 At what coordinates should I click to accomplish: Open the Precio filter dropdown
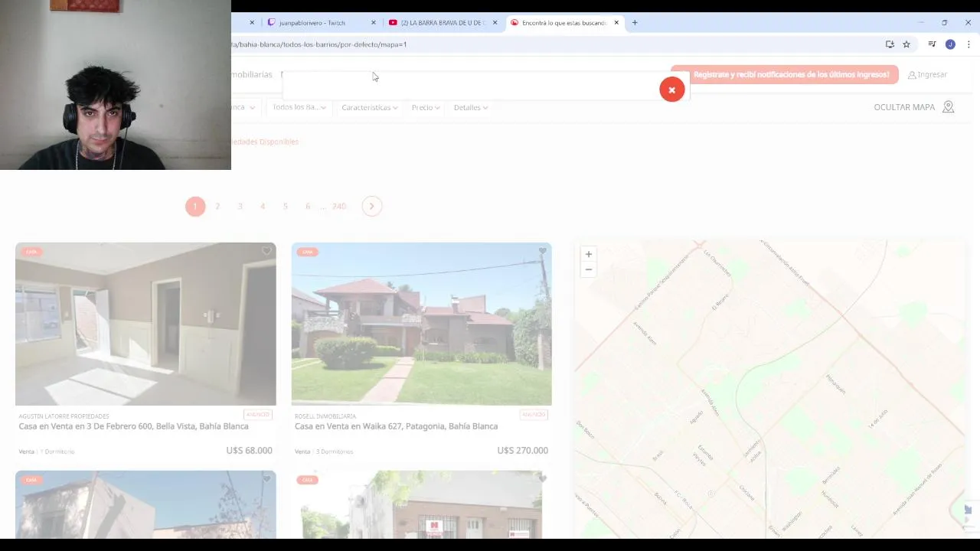pyautogui.click(x=426, y=107)
